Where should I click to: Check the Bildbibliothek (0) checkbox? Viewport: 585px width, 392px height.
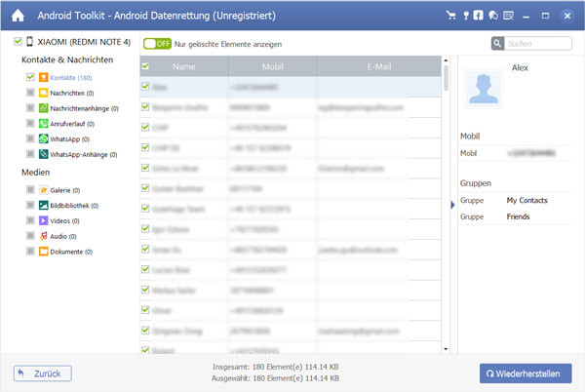click(30, 205)
